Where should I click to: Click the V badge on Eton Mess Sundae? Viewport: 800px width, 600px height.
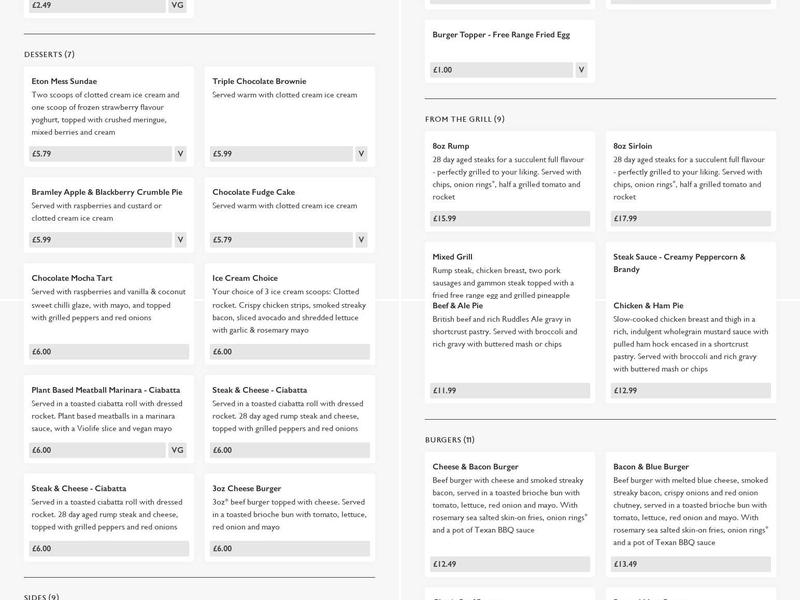point(181,154)
